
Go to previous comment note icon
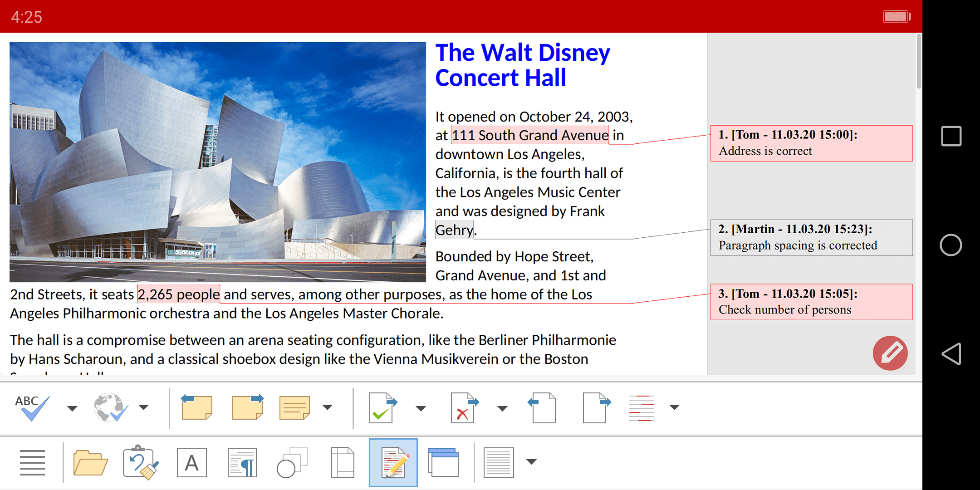(x=196, y=407)
